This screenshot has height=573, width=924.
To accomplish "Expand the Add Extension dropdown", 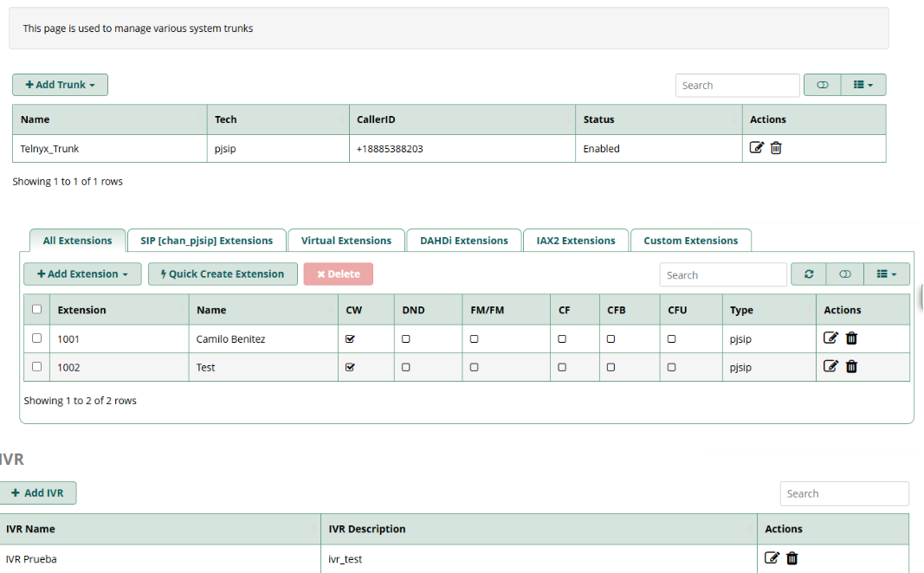I will (x=82, y=274).
